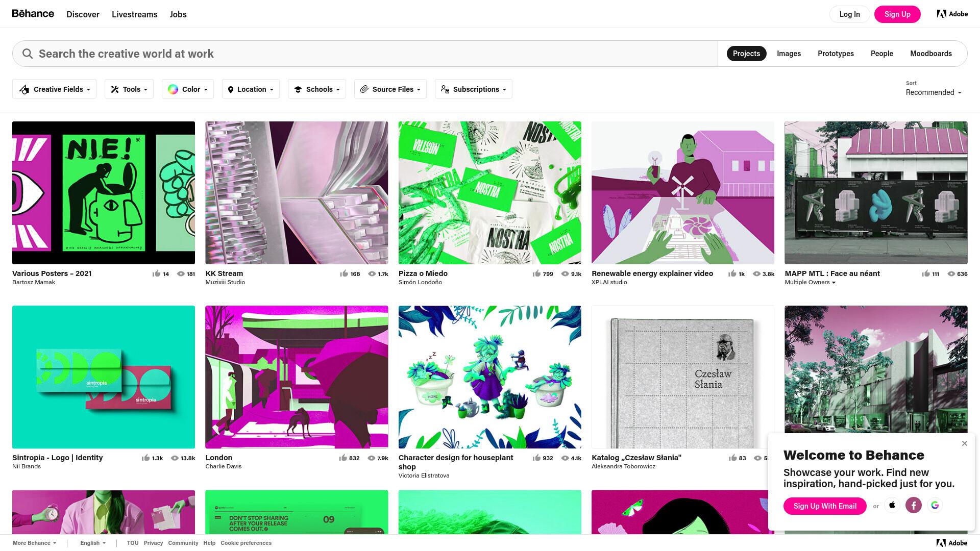Click thumbs-up icon on Sintropia project
This screenshot has height=551, width=980.
click(x=145, y=458)
